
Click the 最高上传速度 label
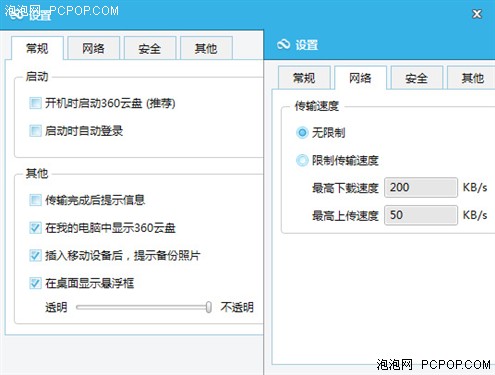click(x=345, y=216)
